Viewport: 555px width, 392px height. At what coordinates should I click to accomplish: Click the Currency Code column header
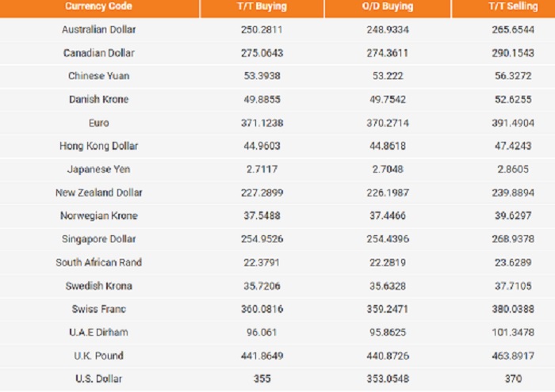click(99, 6)
